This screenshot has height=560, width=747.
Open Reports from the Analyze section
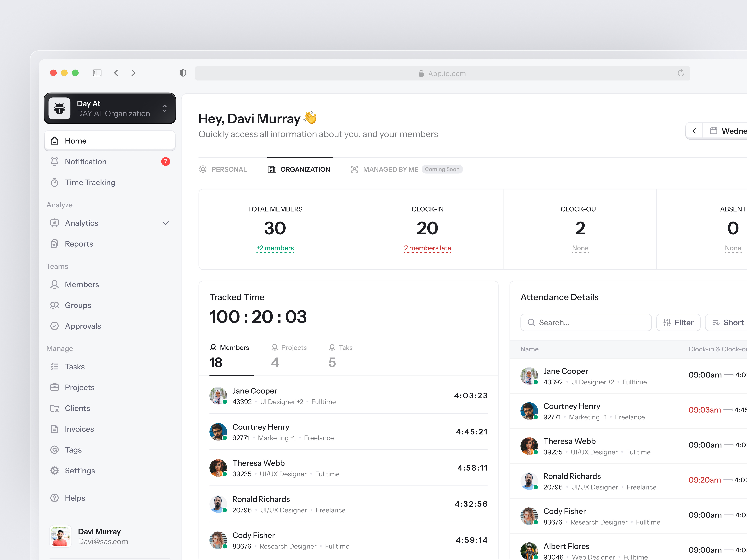79,244
